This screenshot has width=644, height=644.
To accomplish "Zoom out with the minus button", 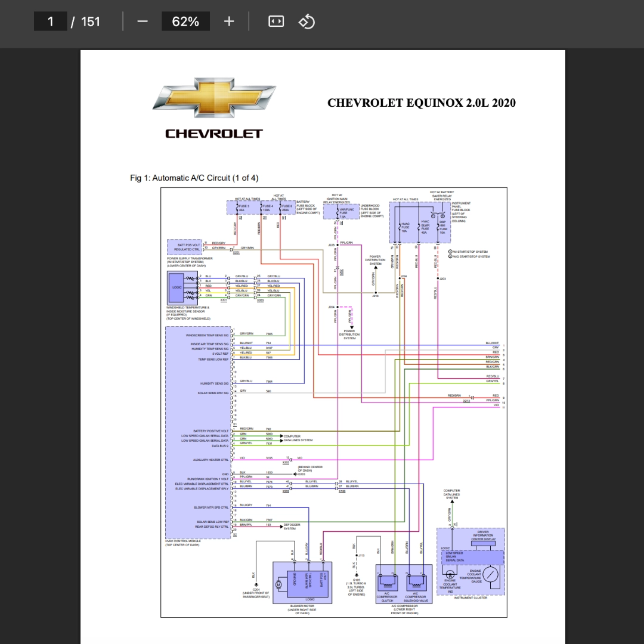I will point(143,21).
